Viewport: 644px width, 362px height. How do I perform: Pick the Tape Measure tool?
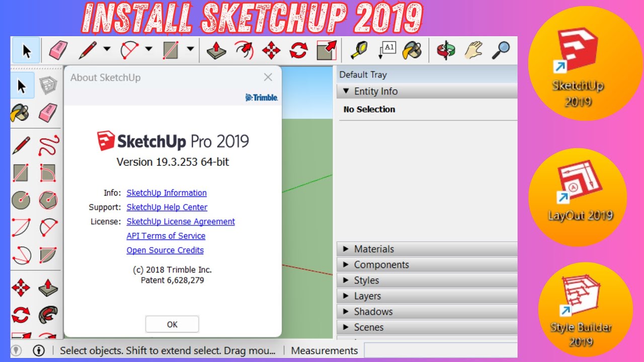(x=358, y=50)
